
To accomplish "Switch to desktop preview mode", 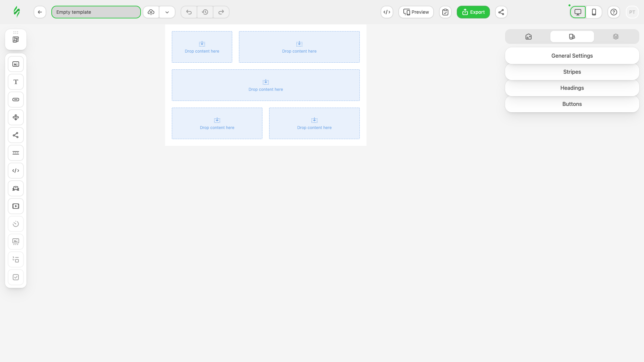I will [x=578, y=12].
